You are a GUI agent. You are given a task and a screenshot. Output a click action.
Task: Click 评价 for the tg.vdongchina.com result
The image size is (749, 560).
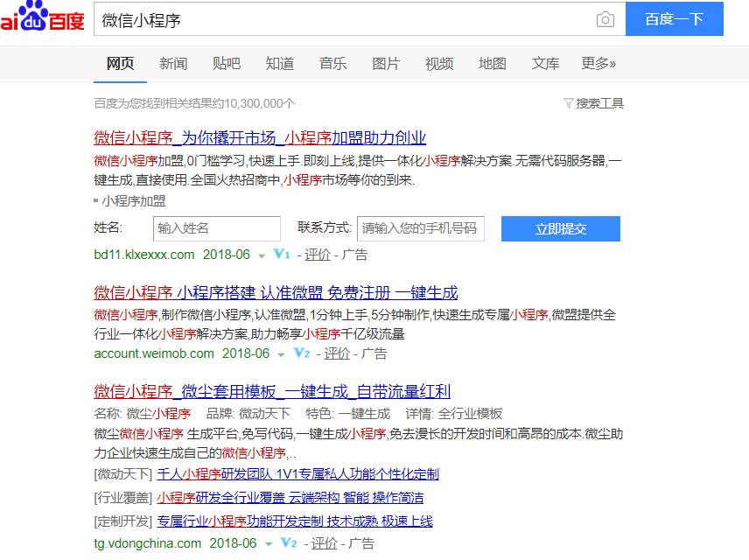pyautogui.click(x=325, y=543)
